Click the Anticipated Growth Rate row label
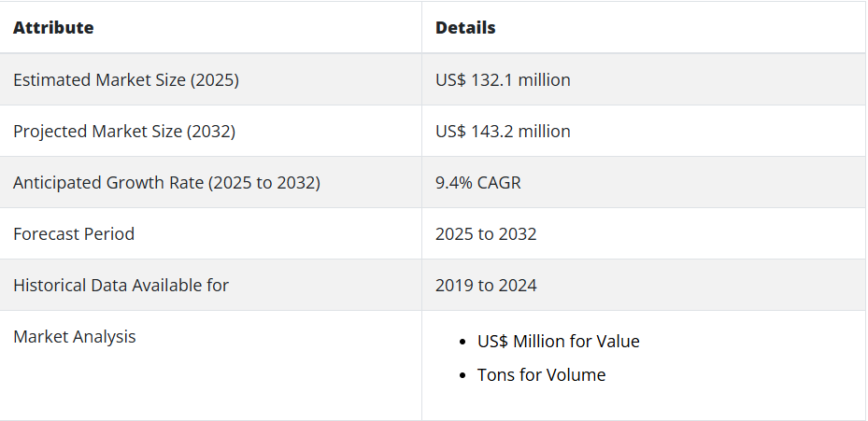Image resolution: width=868 pixels, height=421 pixels. click(x=166, y=183)
